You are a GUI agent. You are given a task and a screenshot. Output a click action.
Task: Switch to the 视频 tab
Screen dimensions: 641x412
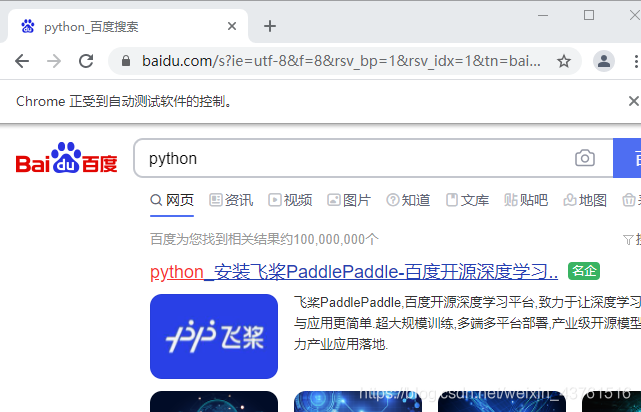point(290,200)
